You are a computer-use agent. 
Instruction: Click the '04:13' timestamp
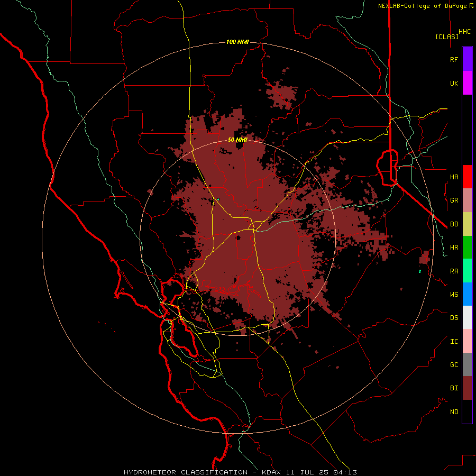(345, 472)
